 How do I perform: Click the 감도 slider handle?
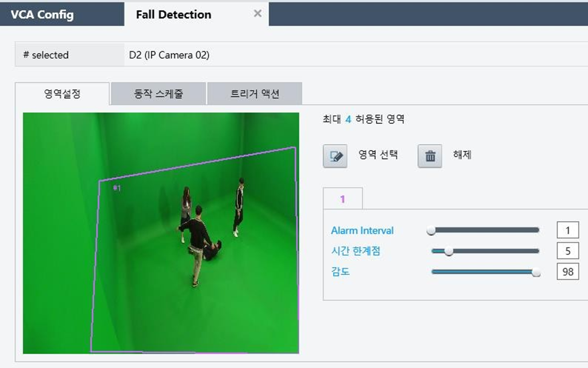536,272
